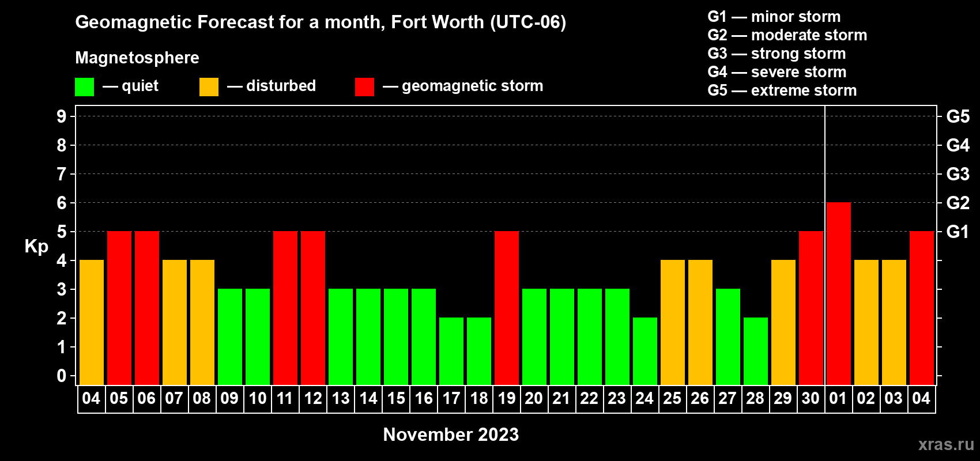Screen dimensions: 980x461
Task: Click the orange bar for November 26
Action: (700, 323)
